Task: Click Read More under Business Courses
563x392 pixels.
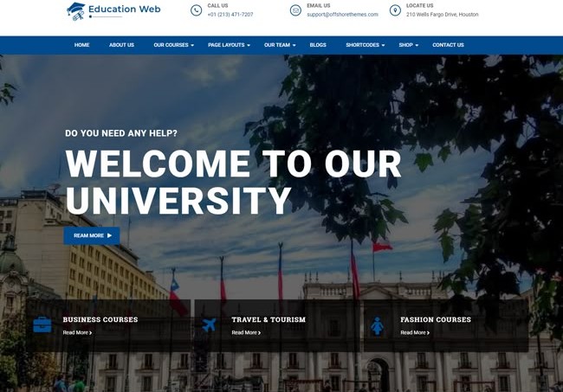Action: click(76, 332)
